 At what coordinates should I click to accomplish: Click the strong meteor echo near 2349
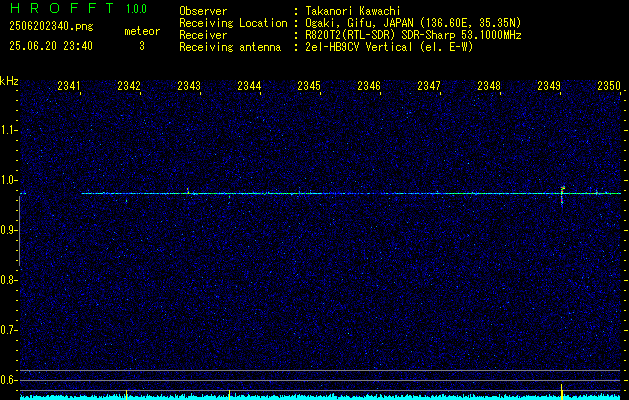pos(562,194)
